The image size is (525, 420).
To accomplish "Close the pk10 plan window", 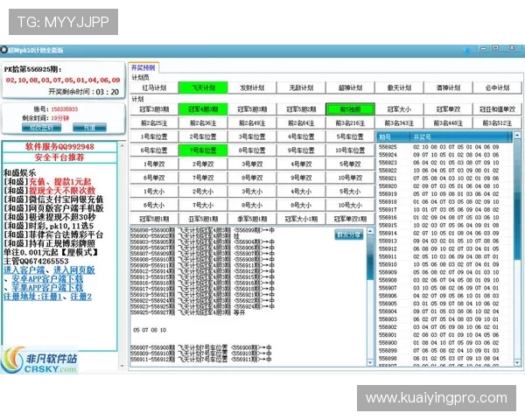I will pyautogui.click(x=512, y=48).
